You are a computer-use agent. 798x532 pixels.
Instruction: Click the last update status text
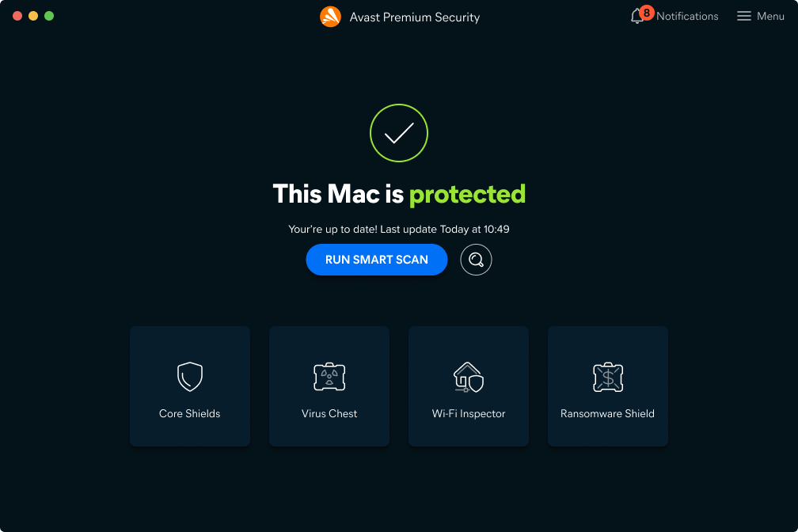[399, 229]
